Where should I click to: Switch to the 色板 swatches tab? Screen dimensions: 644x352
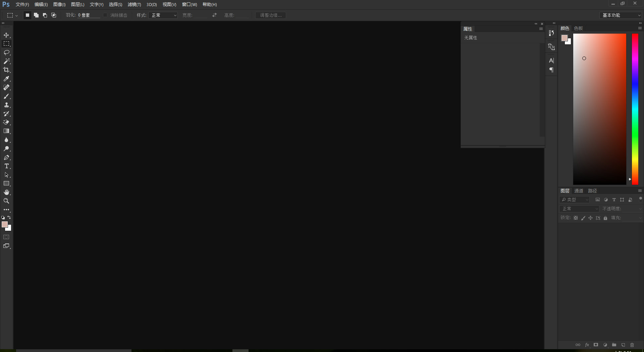coord(579,28)
